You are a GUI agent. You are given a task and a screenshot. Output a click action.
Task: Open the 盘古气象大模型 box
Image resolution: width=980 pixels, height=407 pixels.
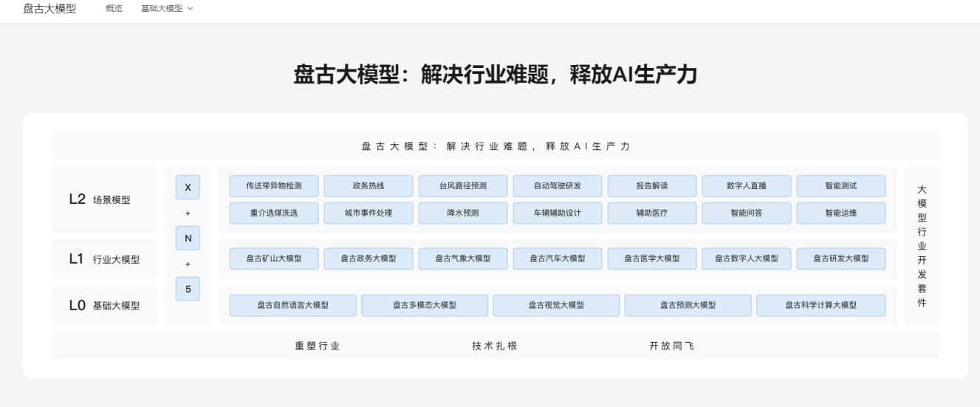463,259
